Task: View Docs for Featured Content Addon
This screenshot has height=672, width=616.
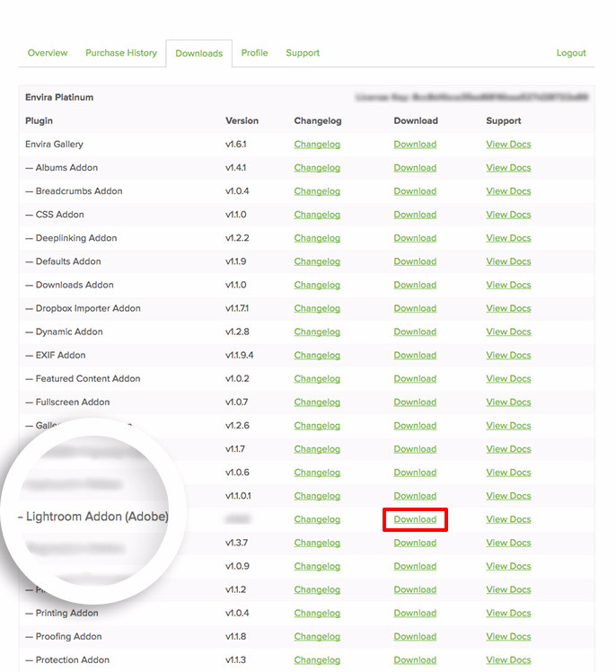Action: click(x=508, y=379)
